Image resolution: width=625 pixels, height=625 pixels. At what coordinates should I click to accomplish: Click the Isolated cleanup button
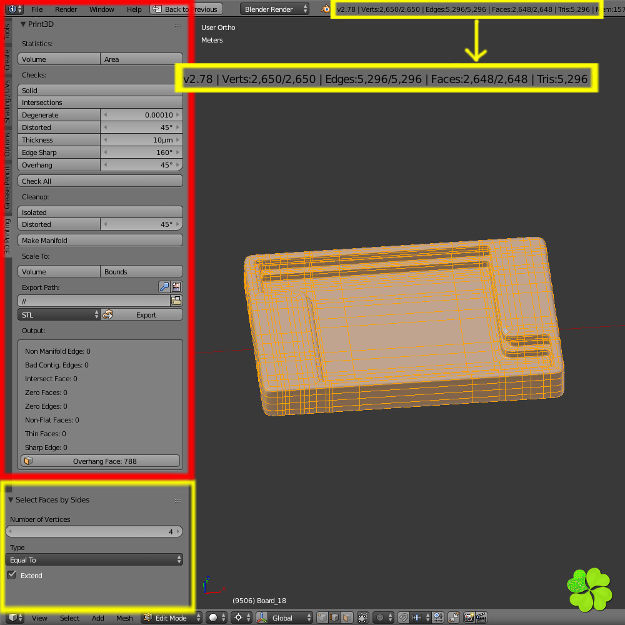tap(100, 212)
